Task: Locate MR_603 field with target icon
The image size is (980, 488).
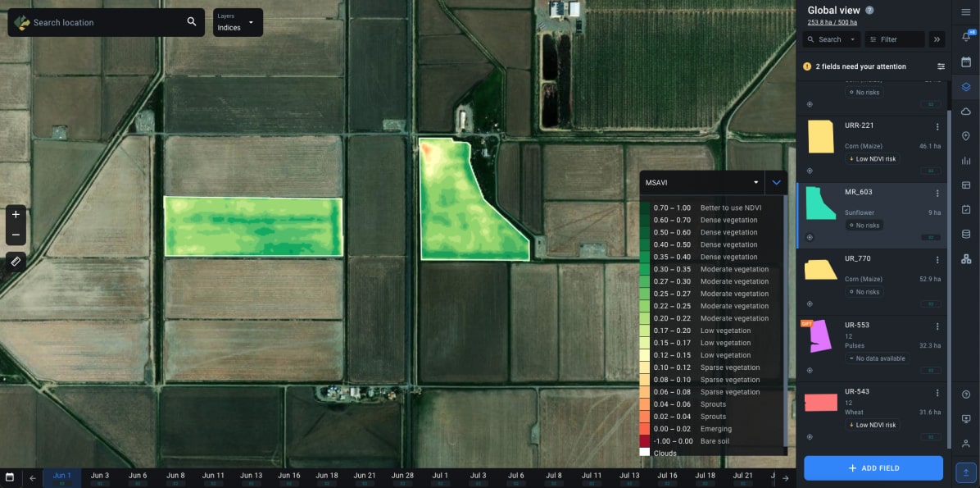Action: point(810,237)
